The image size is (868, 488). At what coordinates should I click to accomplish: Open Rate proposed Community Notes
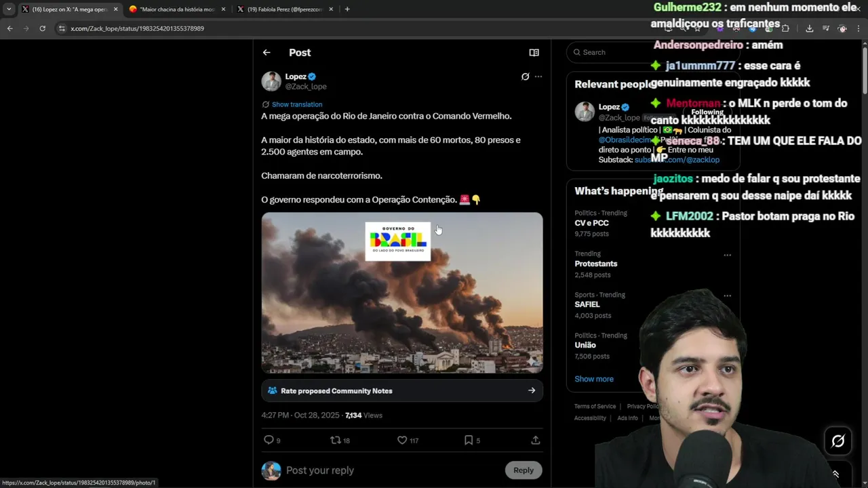click(402, 390)
